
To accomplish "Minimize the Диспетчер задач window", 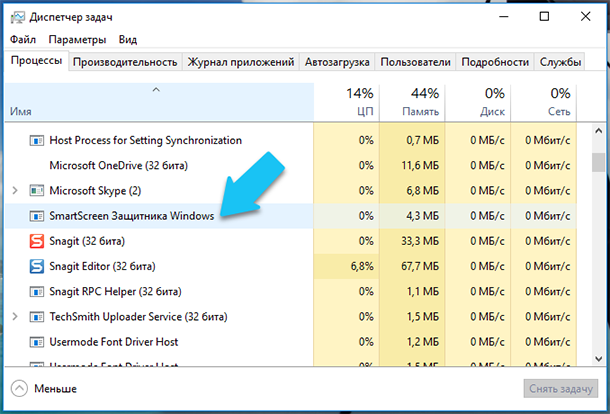I will tap(504, 17).
